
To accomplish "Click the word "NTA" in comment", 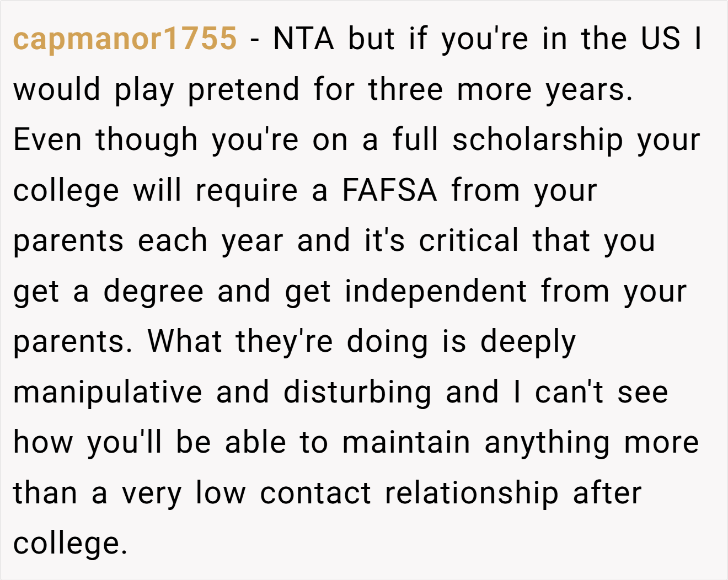I will 303,39.
